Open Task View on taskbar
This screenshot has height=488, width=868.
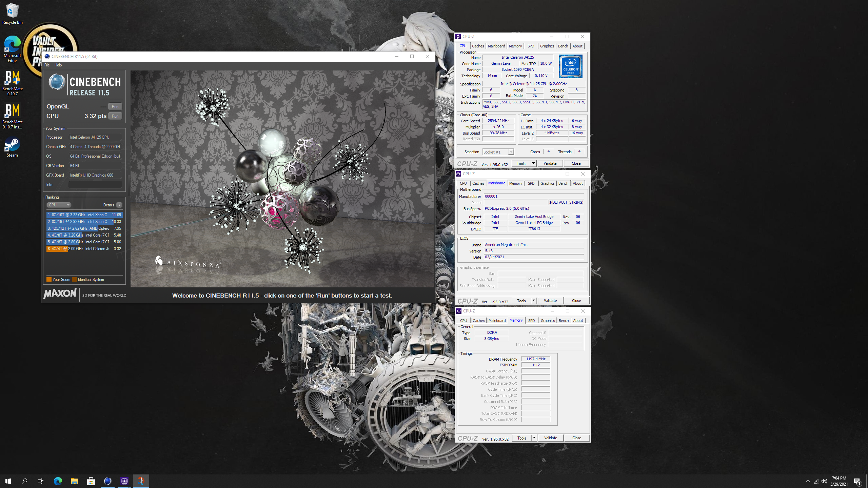[x=41, y=481]
